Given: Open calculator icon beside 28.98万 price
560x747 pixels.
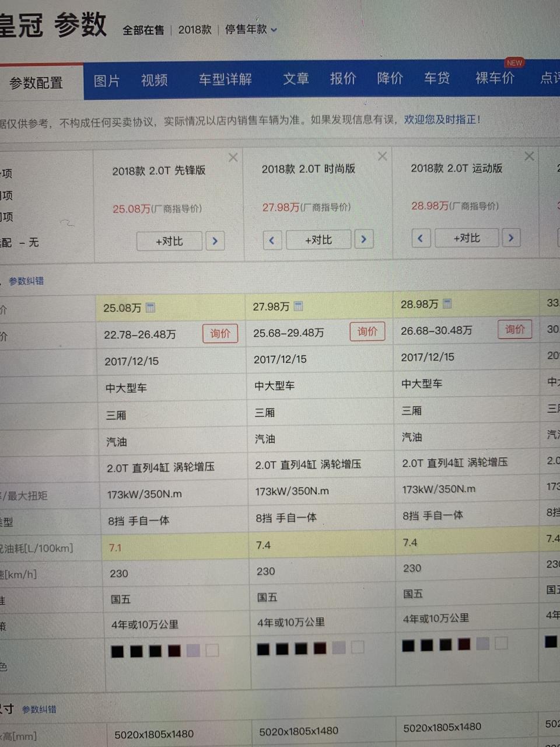Looking at the screenshot, I should point(447,303).
